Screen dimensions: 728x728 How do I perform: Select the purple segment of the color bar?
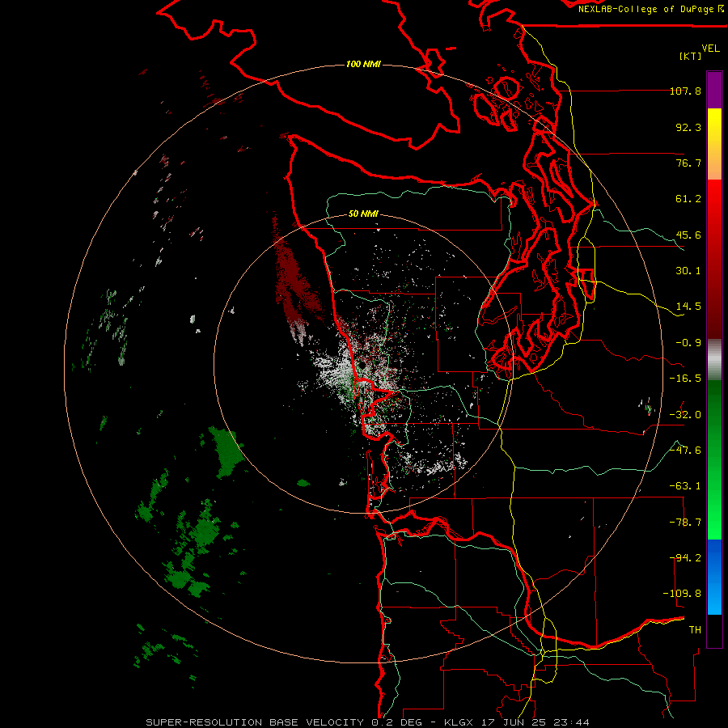pos(714,91)
